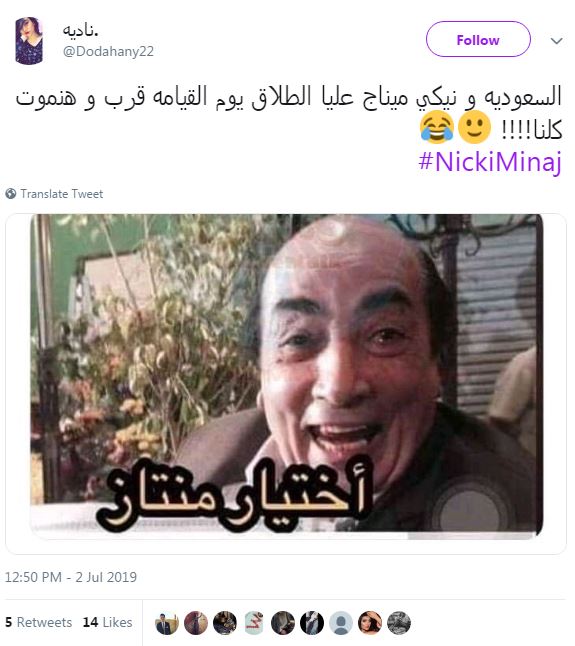Open third liker's dark avatar

pyautogui.click(x=225, y=623)
